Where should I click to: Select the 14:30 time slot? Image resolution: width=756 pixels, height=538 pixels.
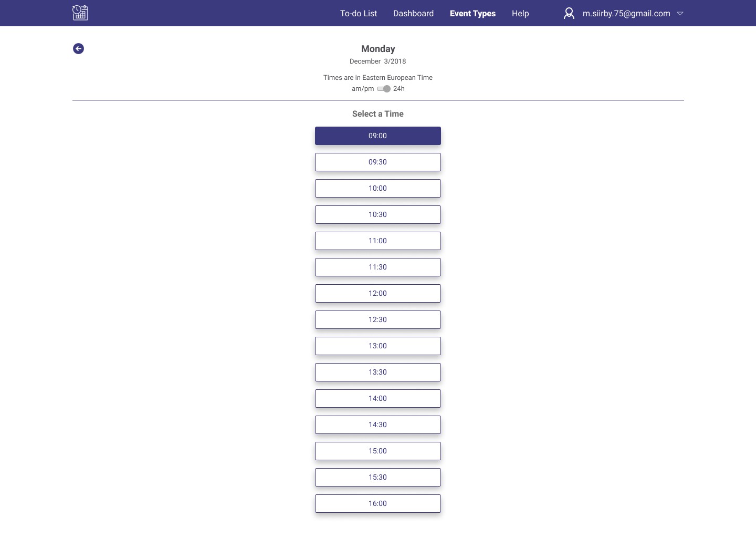(x=378, y=425)
